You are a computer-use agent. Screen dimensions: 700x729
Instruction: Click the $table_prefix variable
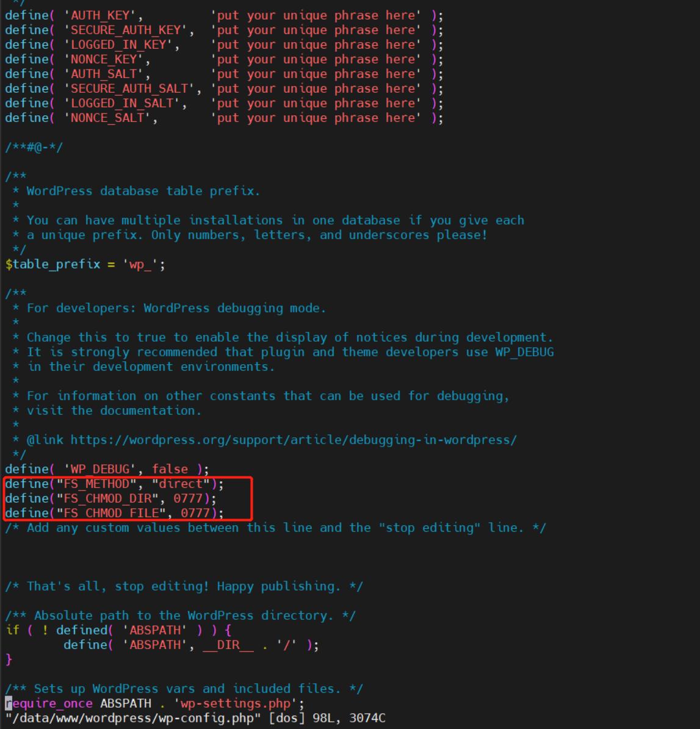(x=52, y=264)
